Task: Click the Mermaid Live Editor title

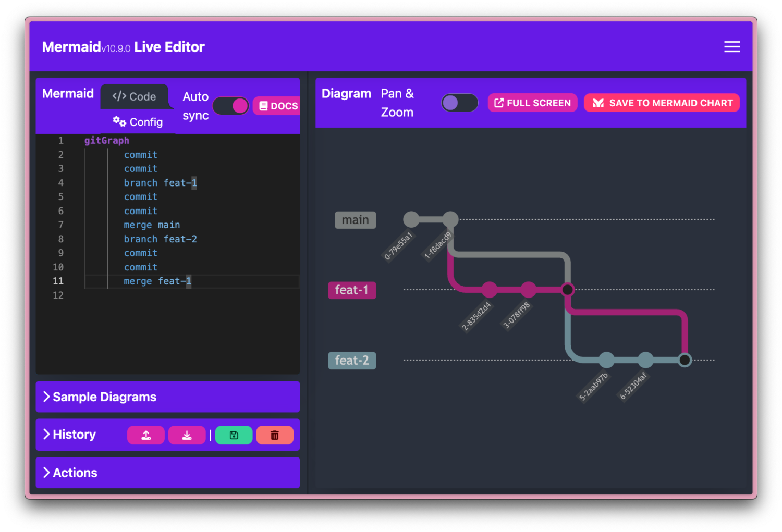Action: click(x=123, y=47)
